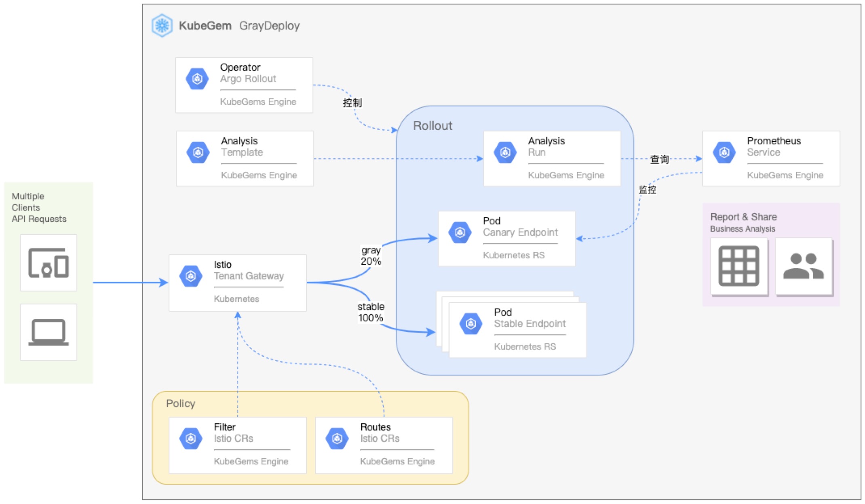Click the table grid report icon
Viewport: 865px width, 504px height.
[x=739, y=266]
